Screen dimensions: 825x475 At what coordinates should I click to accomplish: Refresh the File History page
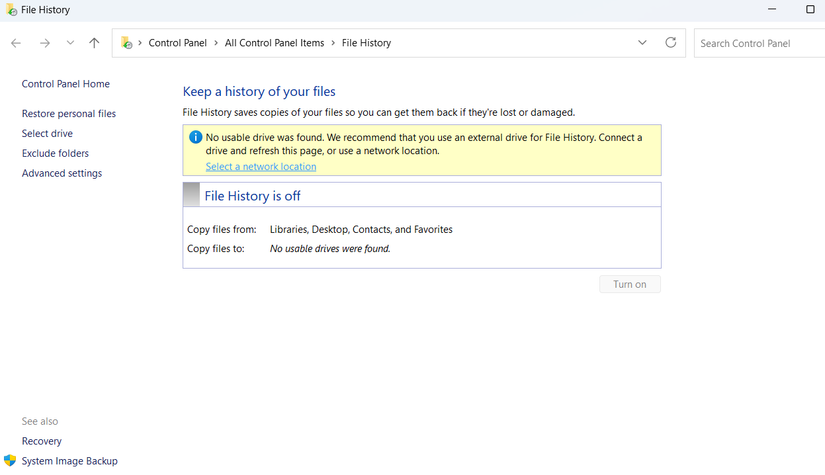(671, 43)
